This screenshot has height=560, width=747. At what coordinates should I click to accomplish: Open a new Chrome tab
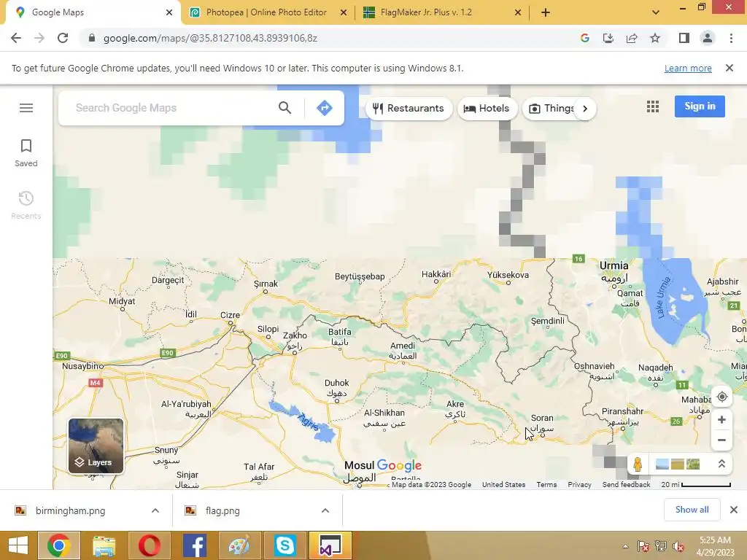coord(546,12)
